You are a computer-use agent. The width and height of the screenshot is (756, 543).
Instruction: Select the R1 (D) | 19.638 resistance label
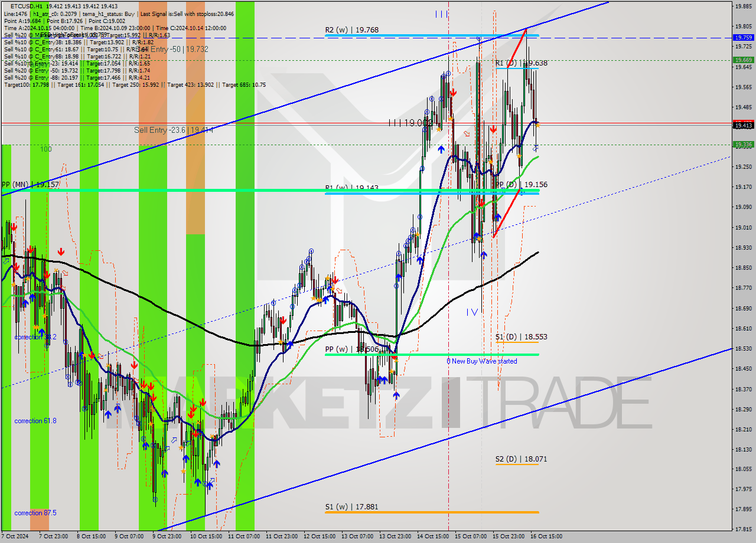click(521, 63)
